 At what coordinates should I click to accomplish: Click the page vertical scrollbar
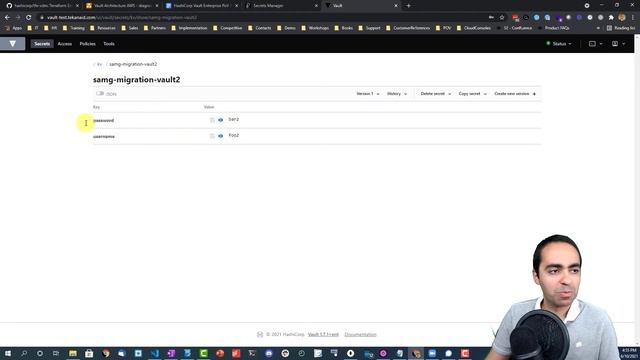637,190
